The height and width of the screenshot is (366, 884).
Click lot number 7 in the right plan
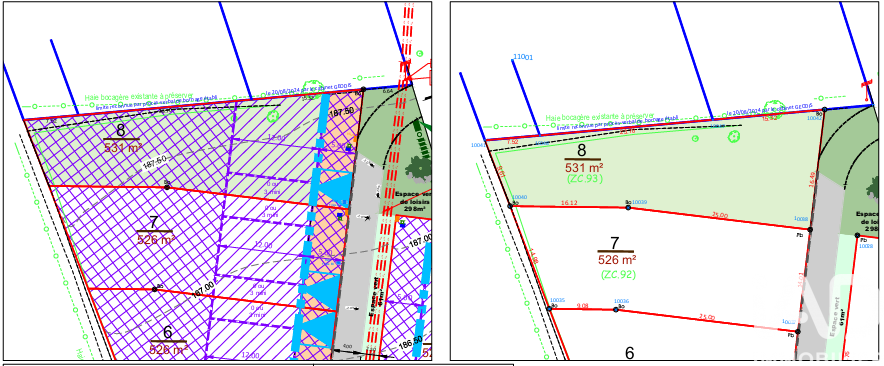[615, 243]
